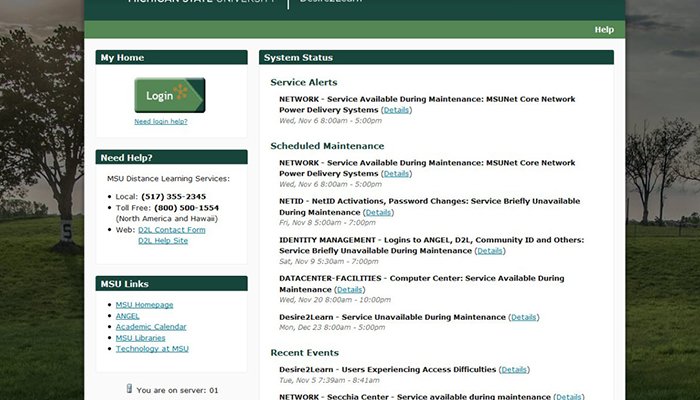700x400 pixels.
Task: Click the 'Mon, Dec 23 8:00am - 5:00pm' date
Action: pos(332,327)
